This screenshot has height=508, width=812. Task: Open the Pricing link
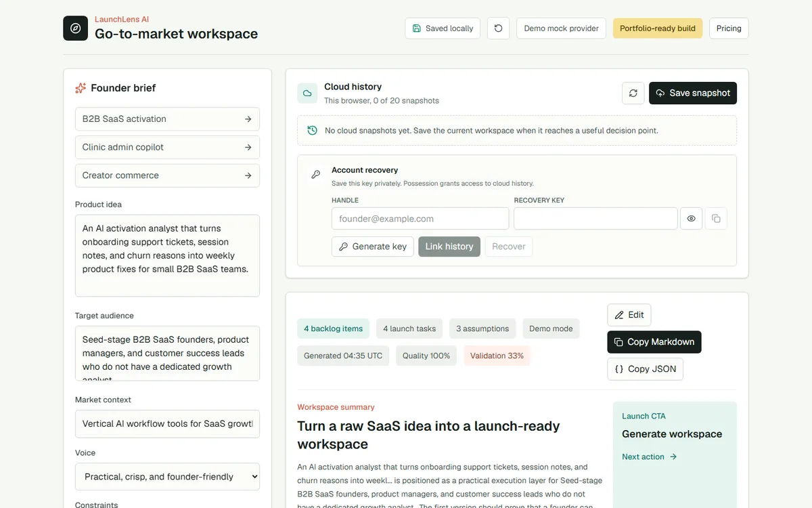tap(729, 28)
